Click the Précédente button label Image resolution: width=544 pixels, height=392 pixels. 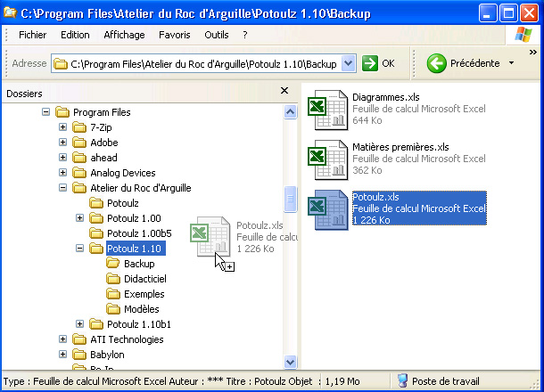tap(475, 63)
